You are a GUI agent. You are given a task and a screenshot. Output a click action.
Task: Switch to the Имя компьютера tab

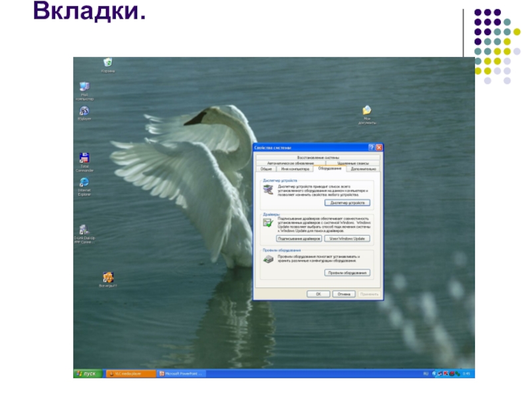pyautogui.click(x=295, y=169)
